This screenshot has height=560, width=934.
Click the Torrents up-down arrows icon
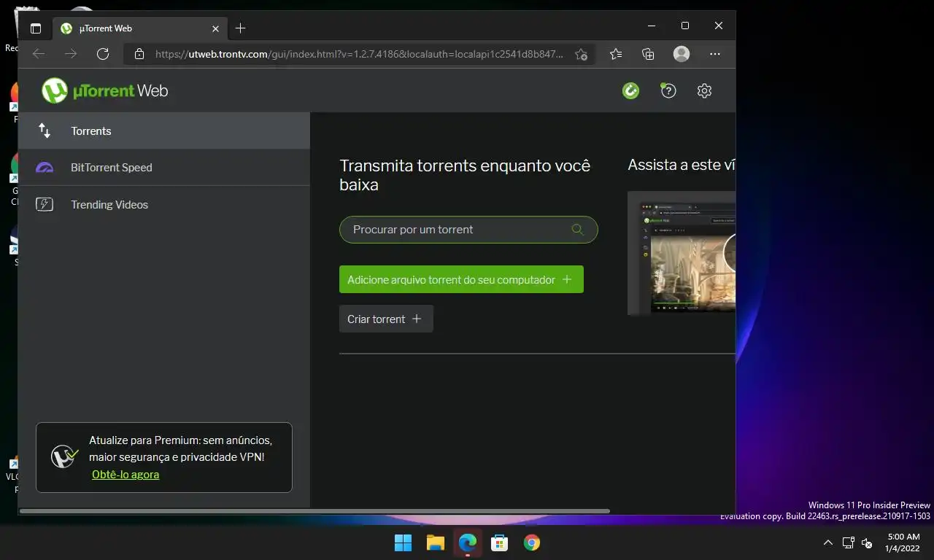(45, 131)
